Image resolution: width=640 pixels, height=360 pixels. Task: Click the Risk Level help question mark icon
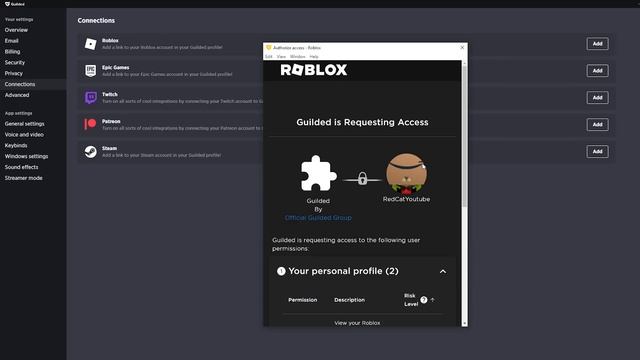click(x=424, y=300)
